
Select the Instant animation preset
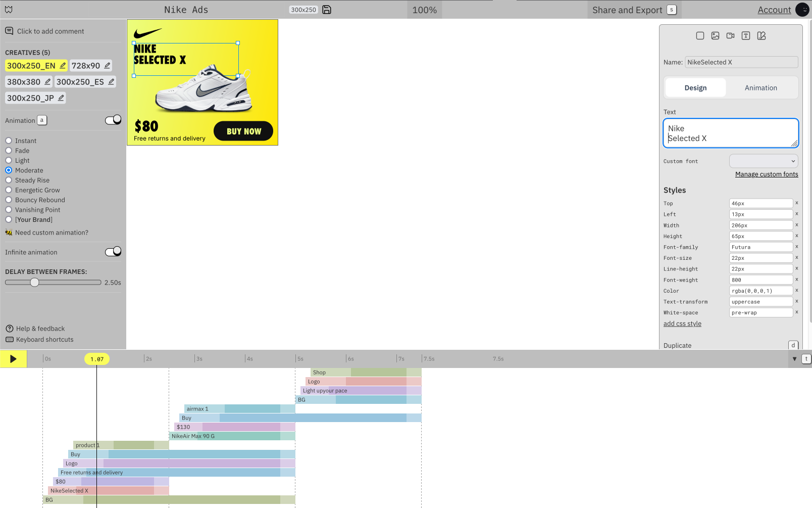tap(9, 141)
